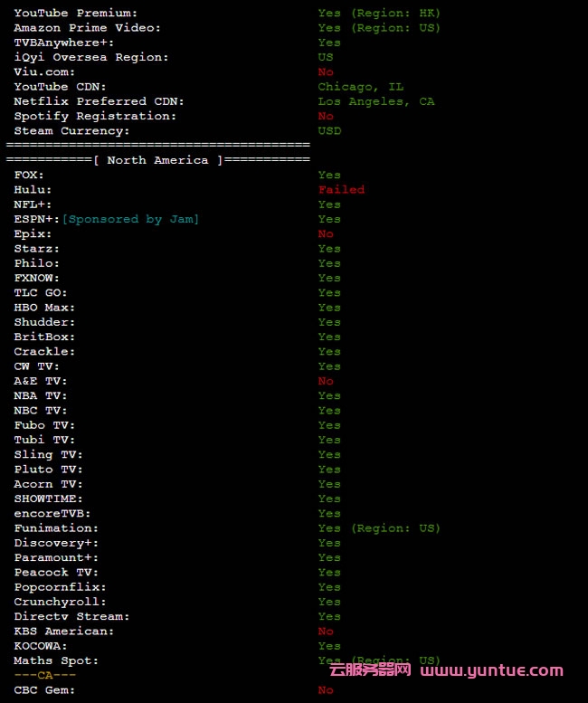The image size is (588, 703).
Task: Click the Crunchyroll label
Action: tap(60, 602)
